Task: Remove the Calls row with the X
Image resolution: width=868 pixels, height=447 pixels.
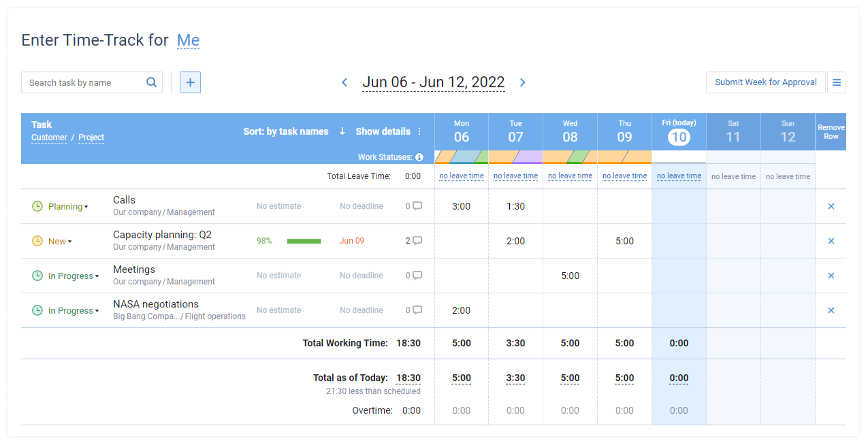Action: pos(831,205)
